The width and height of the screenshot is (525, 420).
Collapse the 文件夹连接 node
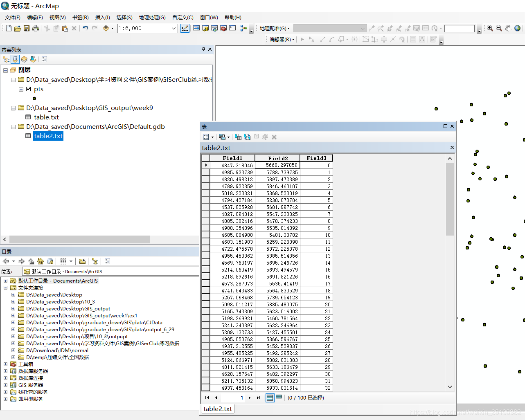coord(5,288)
